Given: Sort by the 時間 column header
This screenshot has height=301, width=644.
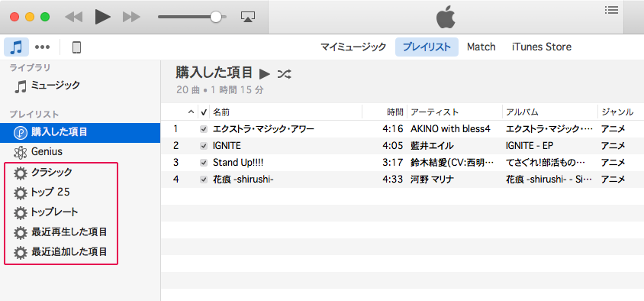Looking at the screenshot, I should [395, 112].
